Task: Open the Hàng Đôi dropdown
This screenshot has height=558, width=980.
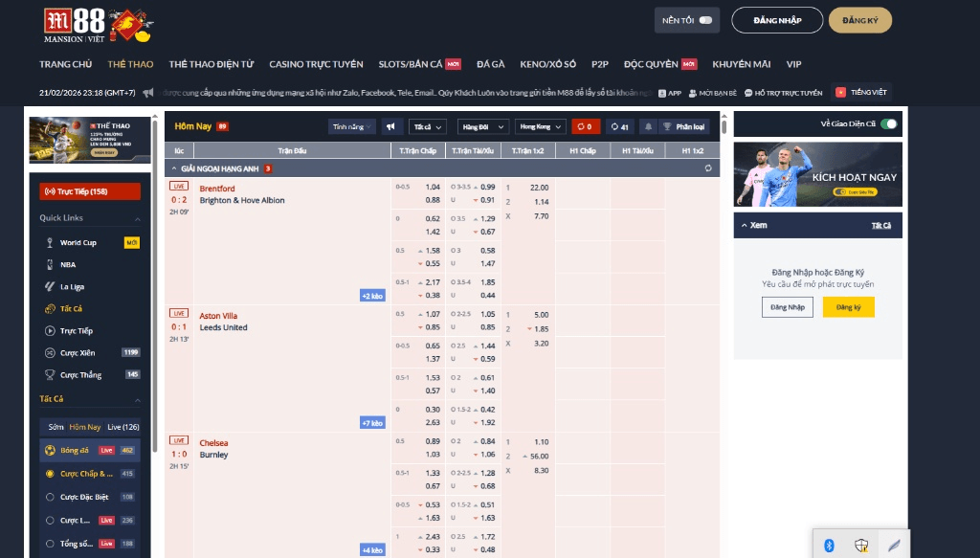Action: tap(483, 127)
